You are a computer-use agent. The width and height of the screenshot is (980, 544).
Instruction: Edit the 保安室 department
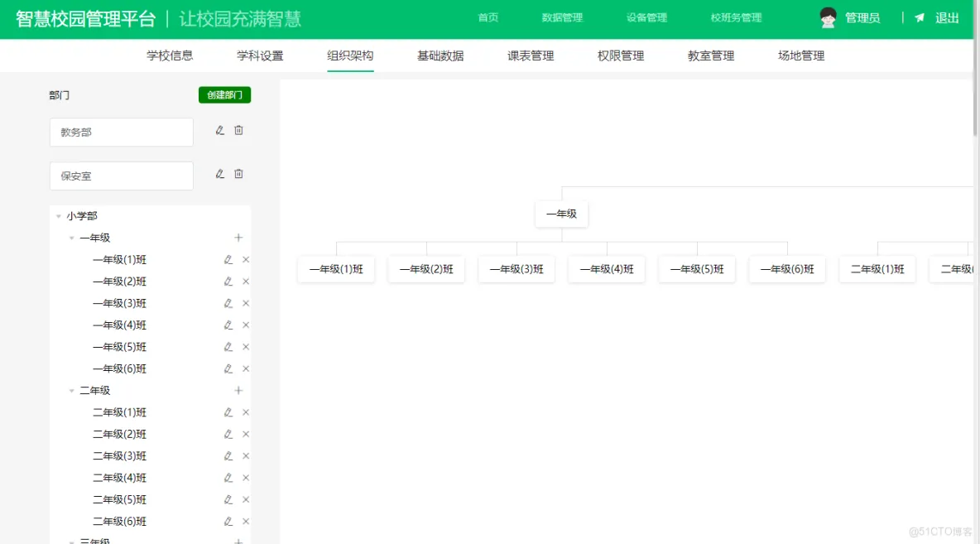pyautogui.click(x=219, y=175)
